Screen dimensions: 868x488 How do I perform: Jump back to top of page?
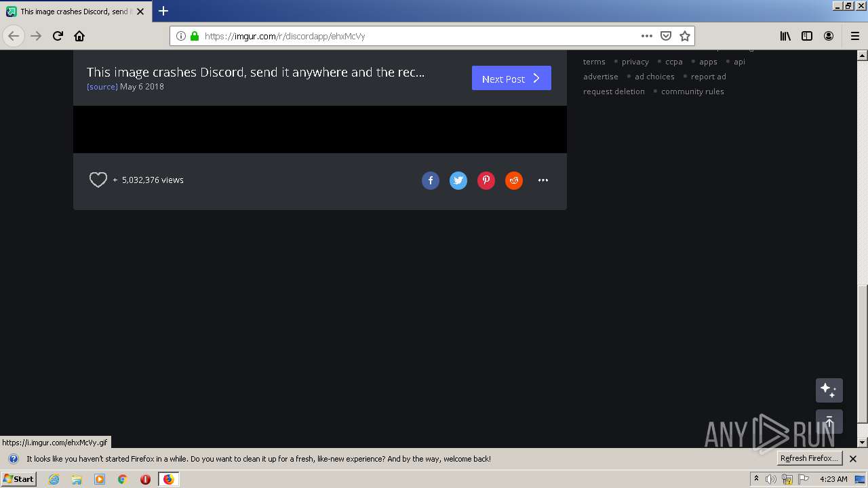pyautogui.click(x=829, y=422)
